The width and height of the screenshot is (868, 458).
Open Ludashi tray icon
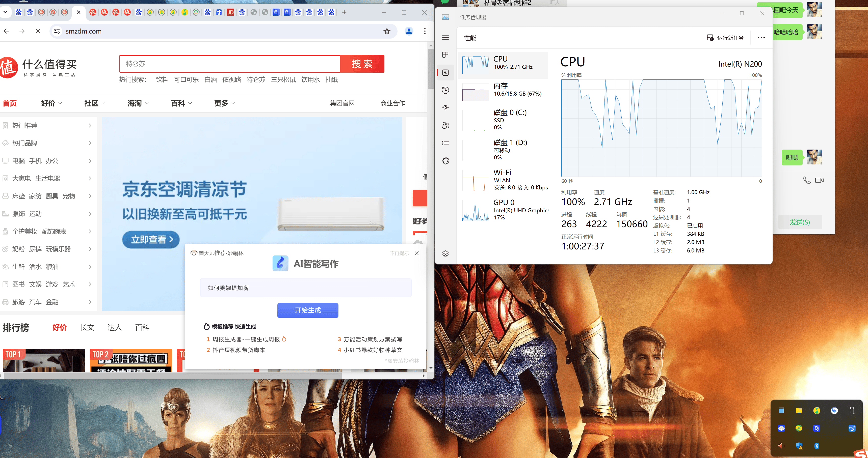point(781,428)
